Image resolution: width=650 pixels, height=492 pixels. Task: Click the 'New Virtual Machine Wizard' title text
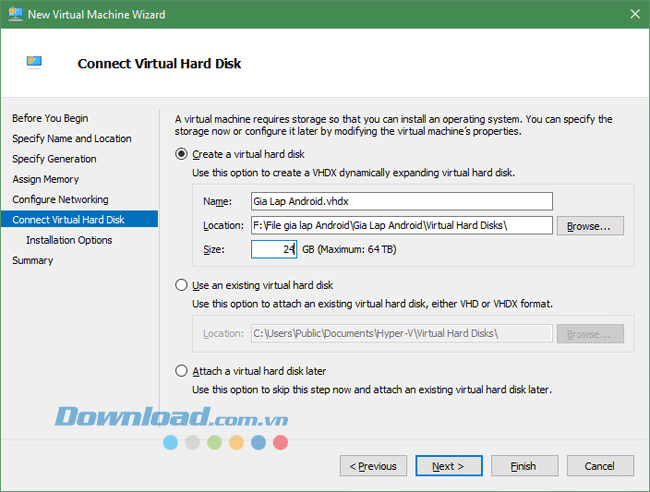[96, 15]
